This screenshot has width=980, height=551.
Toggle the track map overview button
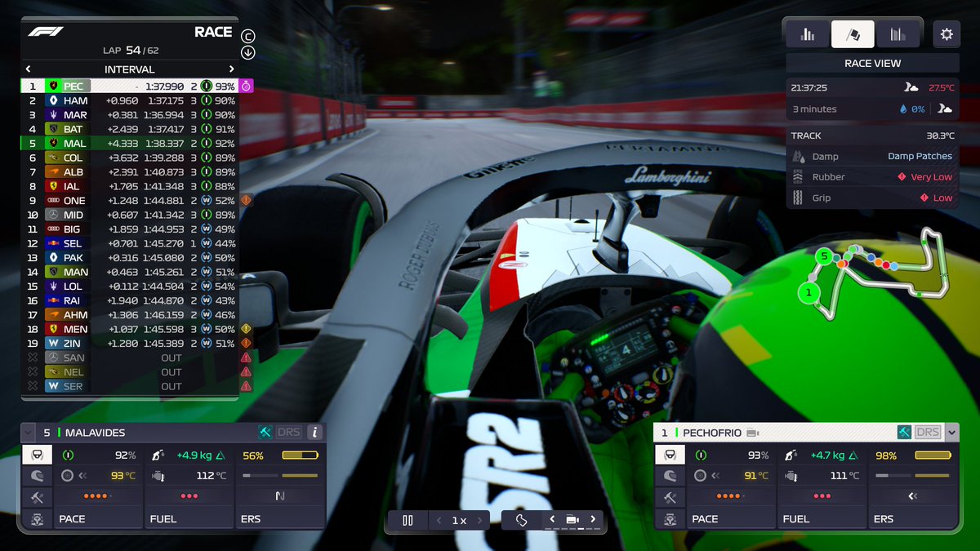tap(521, 520)
